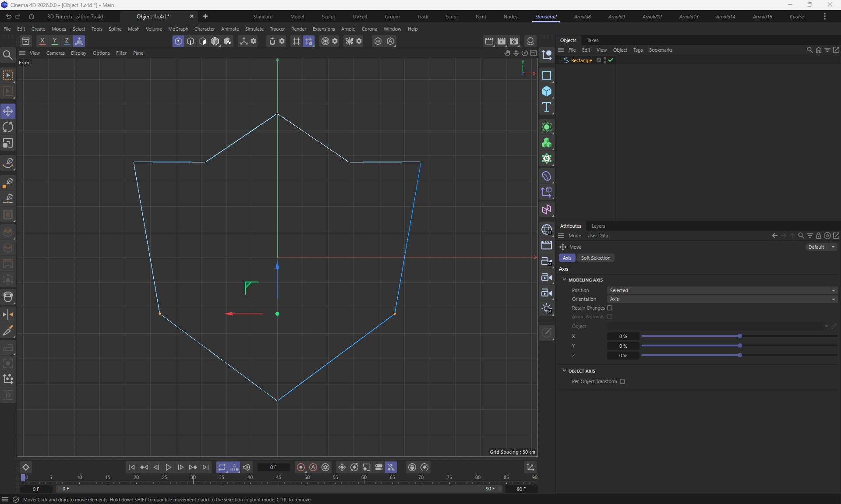Click the Default preset button

click(x=816, y=247)
